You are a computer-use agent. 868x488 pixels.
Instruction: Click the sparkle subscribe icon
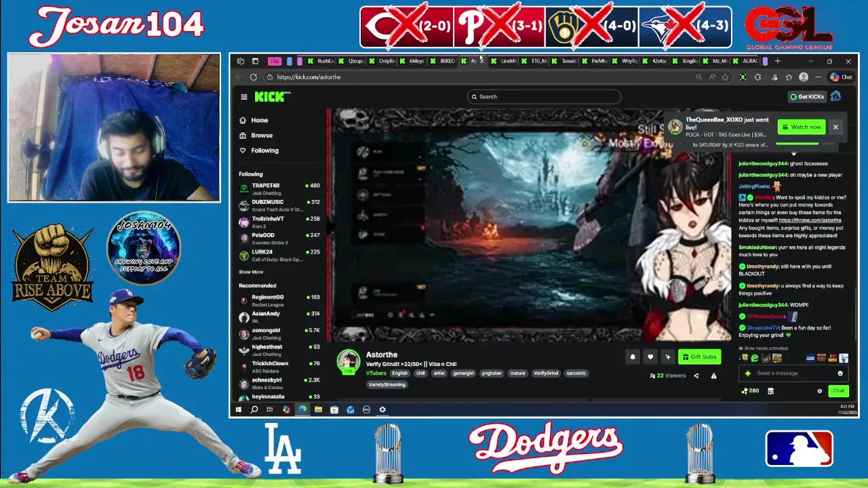[x=668, y=357]
